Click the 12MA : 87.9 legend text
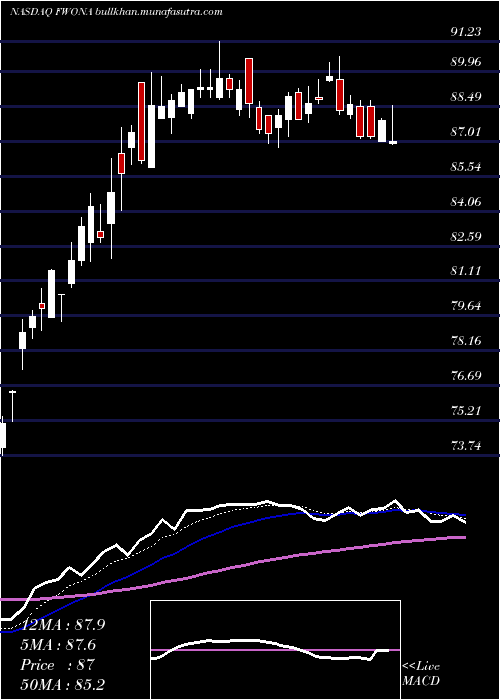 [62, 625]
